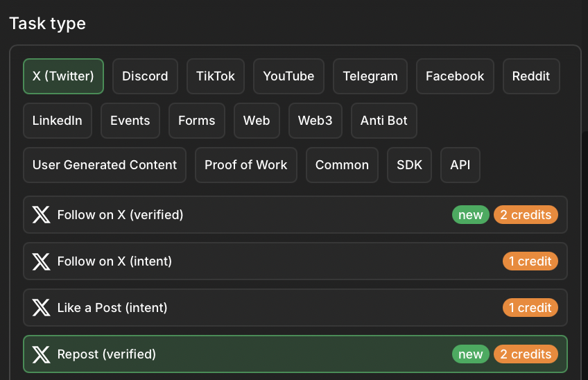Image resolution: width=588 pixels, height=380 pixels.
Task: Click the new badge on Follow on X (verified)
Action: [x=471, y=214]
